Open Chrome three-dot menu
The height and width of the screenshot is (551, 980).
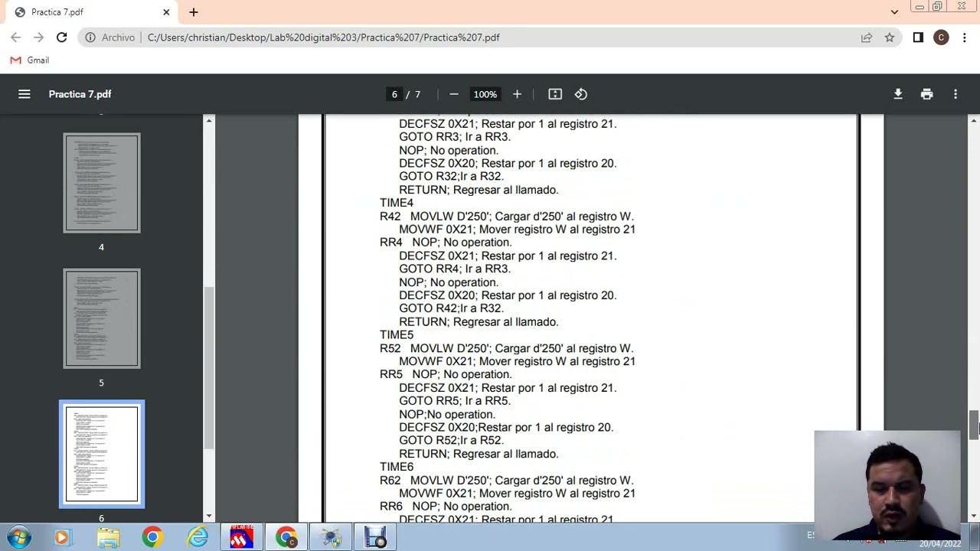point(965,37)
